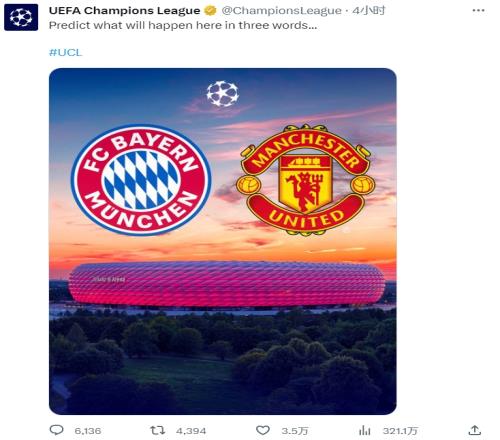Image resolution: width=500 pixels, height=440 pixels.
Task: Click the starball logo atop the image
Action: coord(222,94)
